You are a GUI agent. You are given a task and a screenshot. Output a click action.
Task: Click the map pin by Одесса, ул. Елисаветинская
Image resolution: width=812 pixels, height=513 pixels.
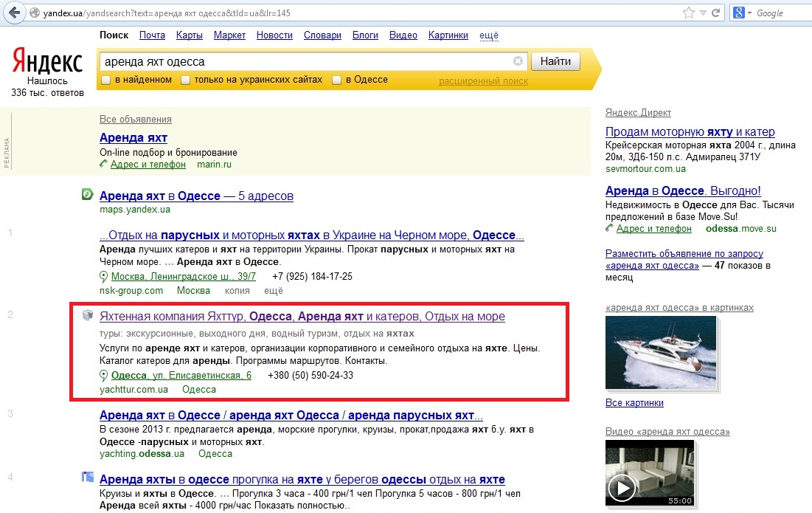point(103,376)
